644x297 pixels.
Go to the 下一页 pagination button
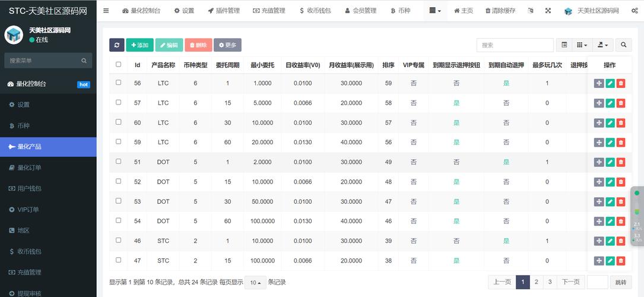coord(571,282)
